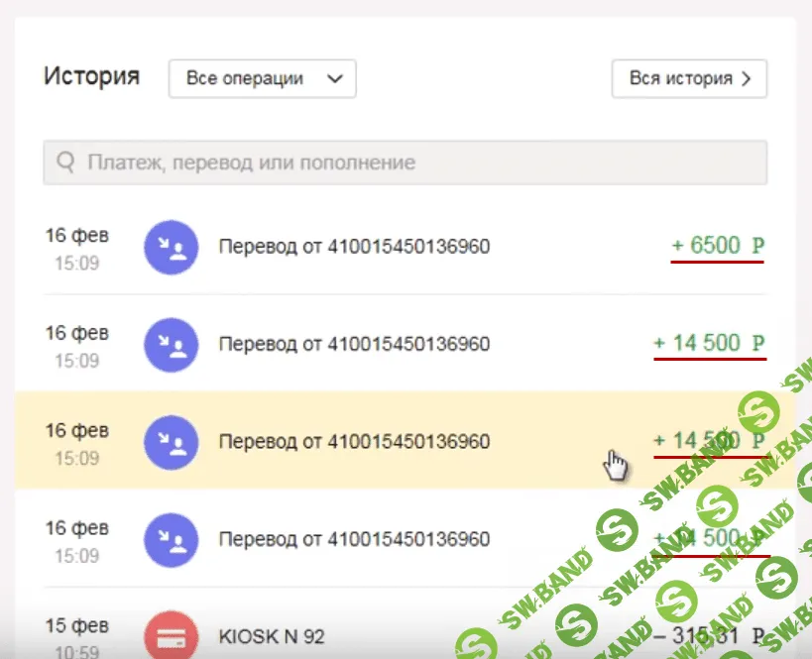
Task: Open the transfer entry with amount +6500 ₽
Action: (354, 247)
